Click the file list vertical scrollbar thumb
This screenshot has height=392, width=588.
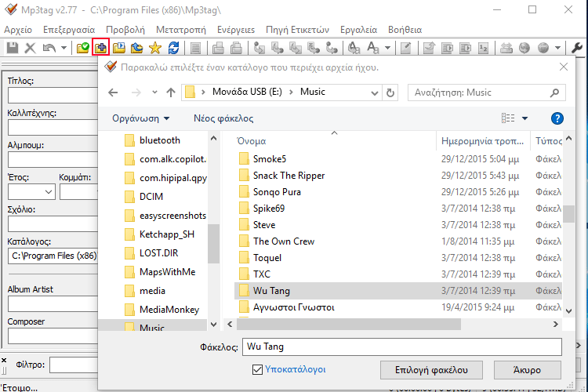click(568, 214)
